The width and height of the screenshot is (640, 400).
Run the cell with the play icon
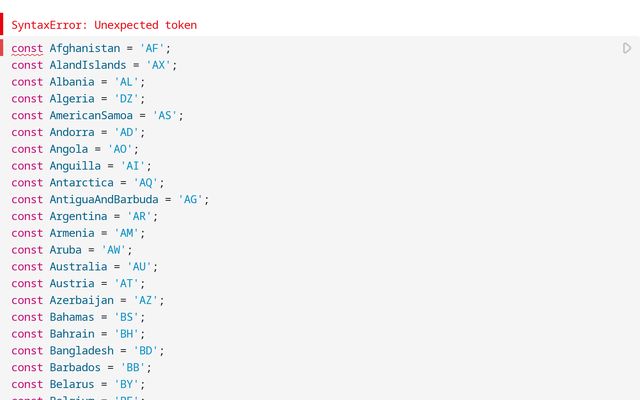(627, 48)
